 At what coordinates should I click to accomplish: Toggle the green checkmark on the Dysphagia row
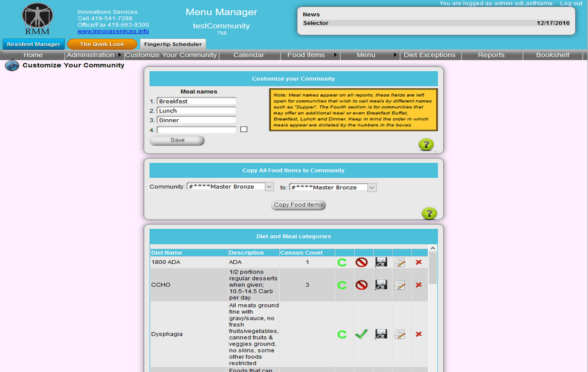coord(361,334)
